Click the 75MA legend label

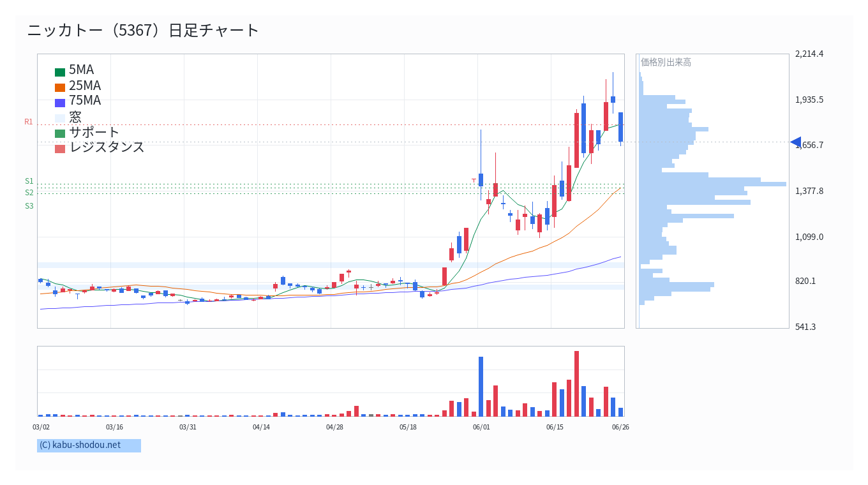click(x=85, y=100)
